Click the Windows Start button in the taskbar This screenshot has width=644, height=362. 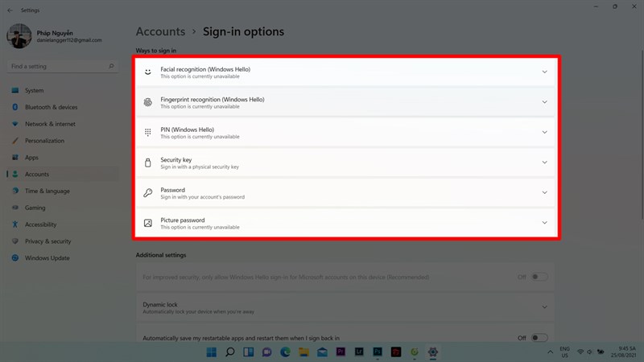(x=212, y=352)
